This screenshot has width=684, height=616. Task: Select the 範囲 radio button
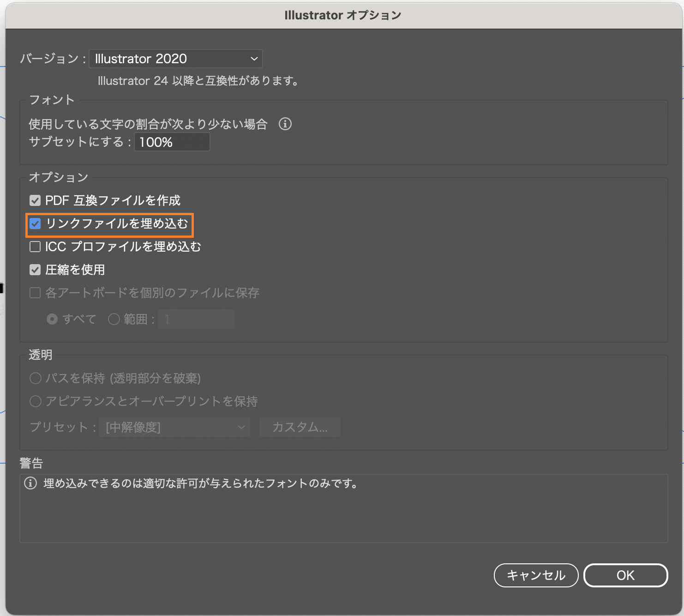pos(114,319)
